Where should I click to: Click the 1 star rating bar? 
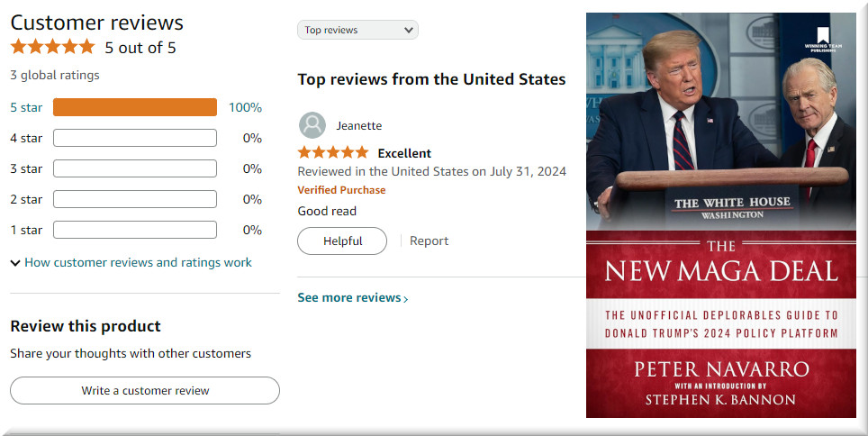135,230
